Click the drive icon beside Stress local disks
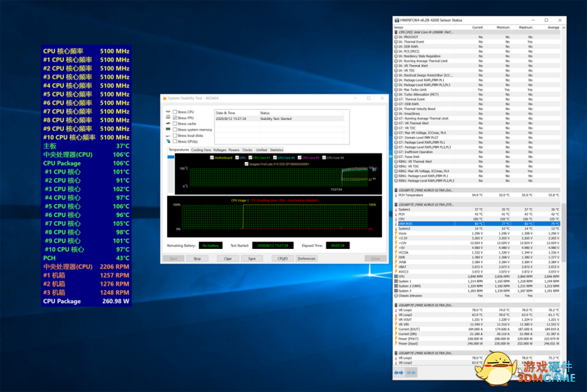Screen dimensions: 587x392 point(168,136)
